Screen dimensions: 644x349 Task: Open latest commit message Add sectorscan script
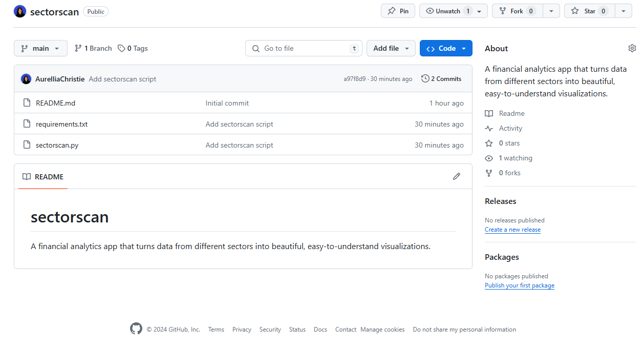[x=122, y=79]
